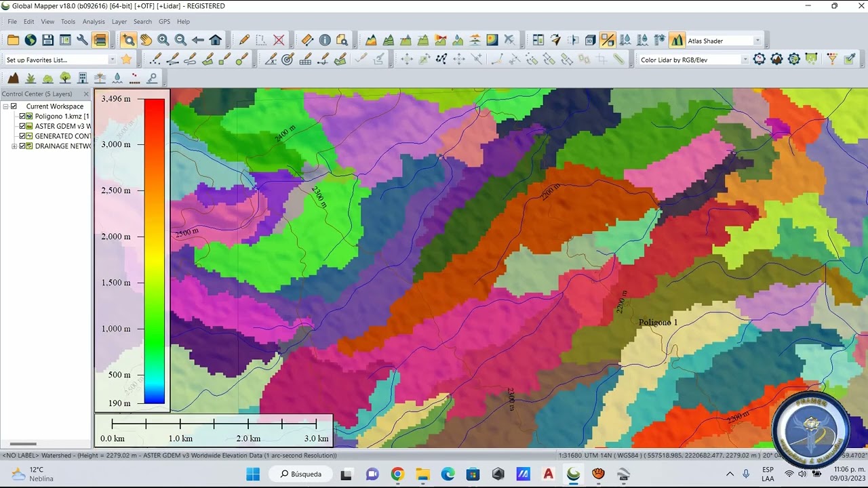Select the create circle feature tool
This screenshot has width=868, height=488.
pos(242,60)
